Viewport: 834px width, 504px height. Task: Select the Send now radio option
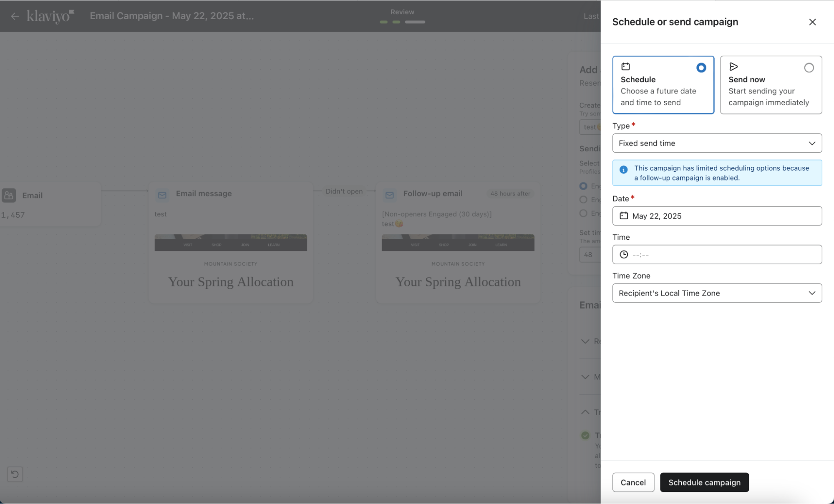coord(809,68)
